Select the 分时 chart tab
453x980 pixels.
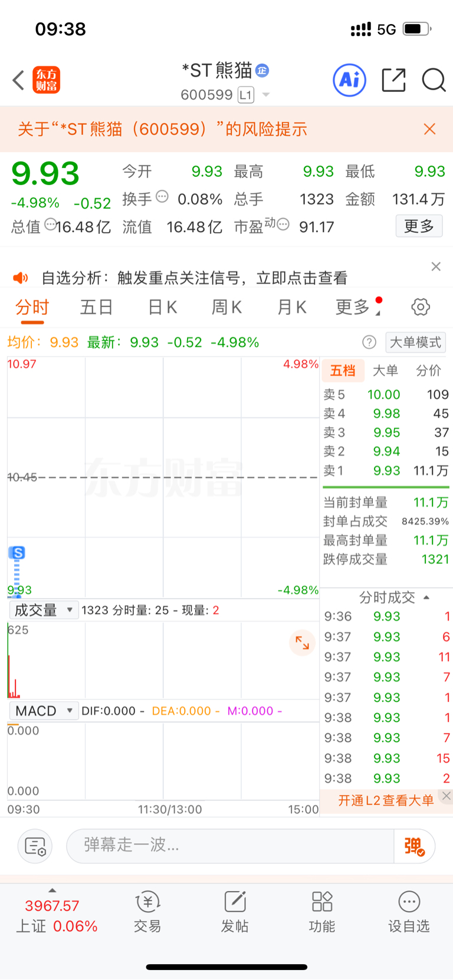pyautogui.click(x=32, y=307)
